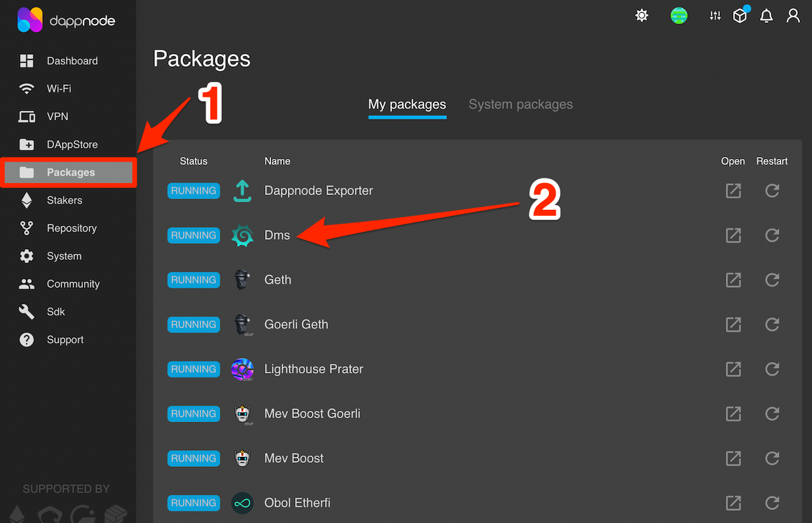Click the dappnode logo
The image size is (812, 523).
[66, 21]
